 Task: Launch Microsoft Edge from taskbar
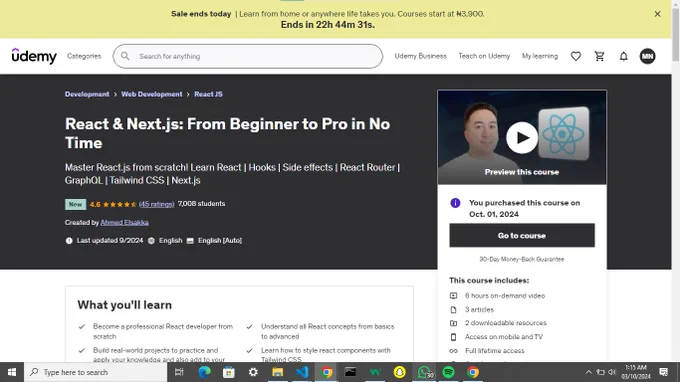pos(204,372)
